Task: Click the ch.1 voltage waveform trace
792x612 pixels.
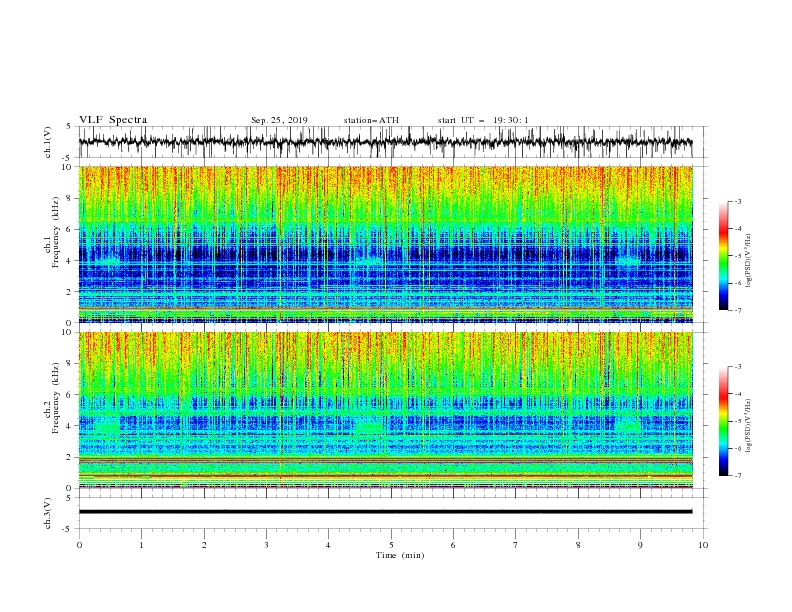Action: tap(385, 142)
